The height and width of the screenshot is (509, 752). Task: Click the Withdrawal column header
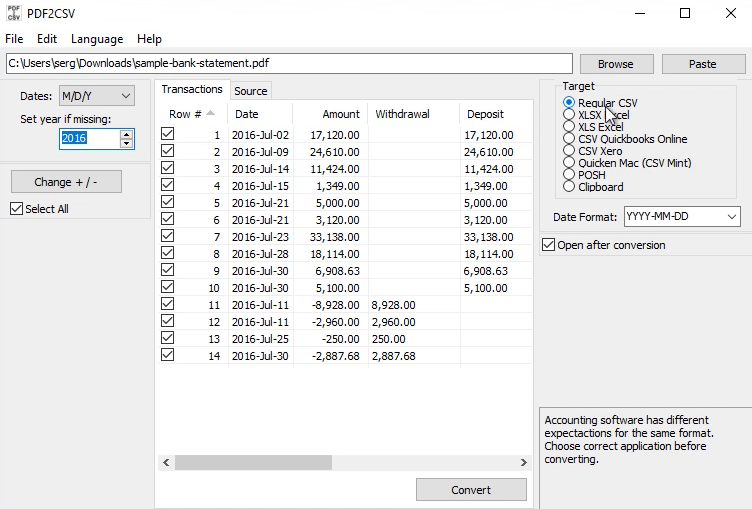coord(413,114)
